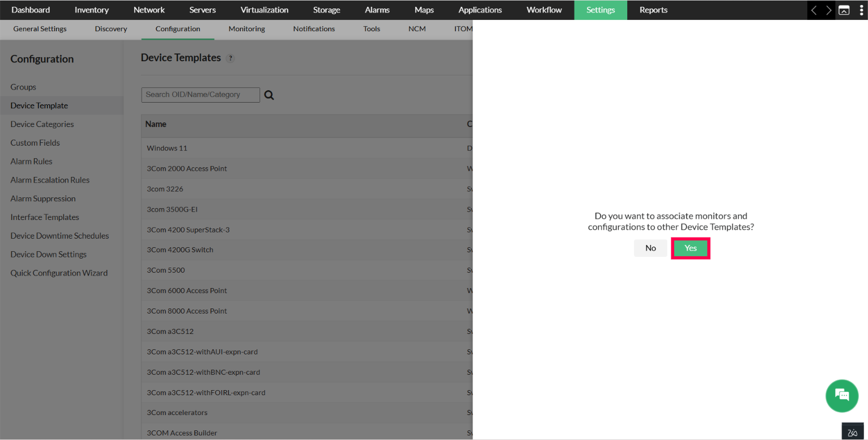Click the Search OID/Name/Category field
Screen dimensions: 868x440
201,95
